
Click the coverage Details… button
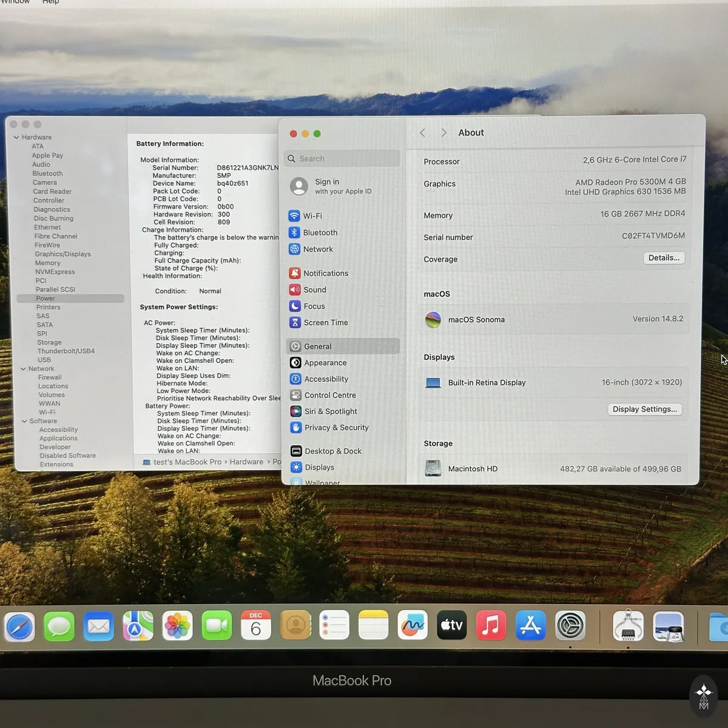664,258
